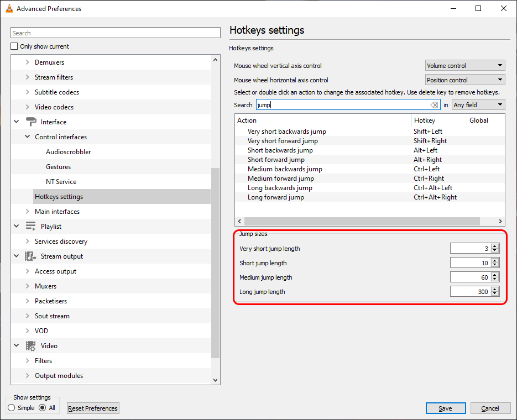Click tree panel scroll down arrow
Viewport: 517px width, 420px height.
pos(215,380)
